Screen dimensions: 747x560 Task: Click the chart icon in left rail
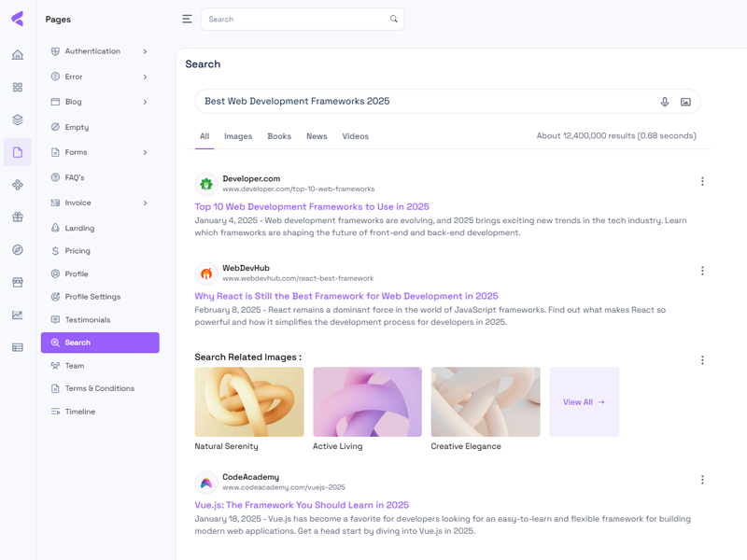coord(18,315)
